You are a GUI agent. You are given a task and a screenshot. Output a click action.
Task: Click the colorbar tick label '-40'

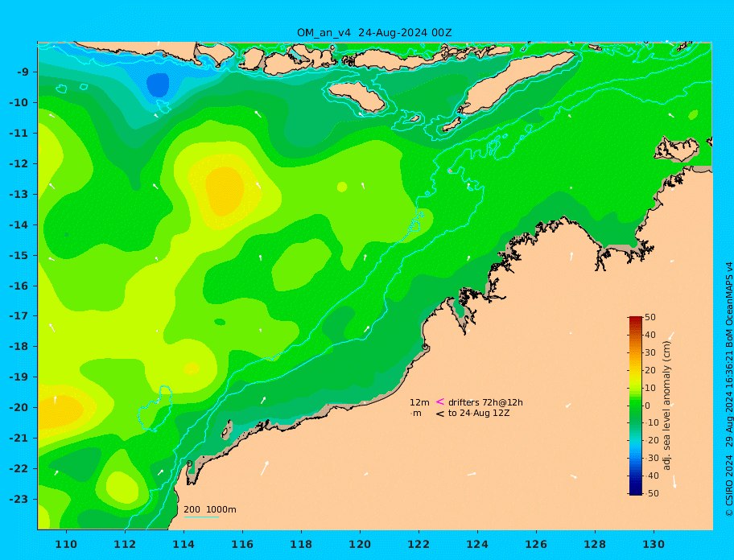tap(650, 476)
